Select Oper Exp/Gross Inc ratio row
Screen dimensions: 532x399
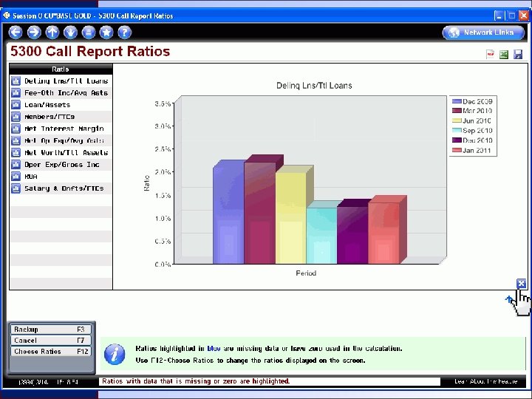61,165
